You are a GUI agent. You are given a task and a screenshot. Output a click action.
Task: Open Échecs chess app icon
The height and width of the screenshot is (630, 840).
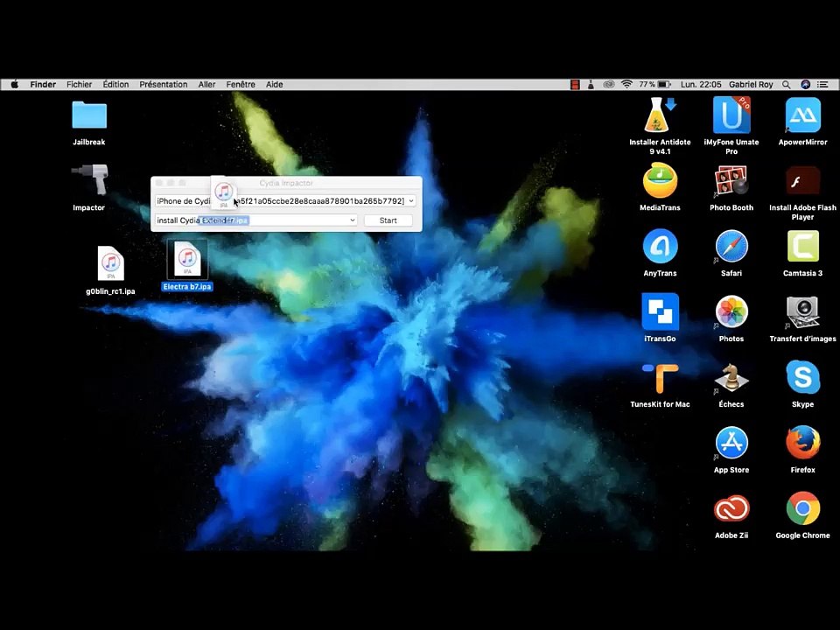pos(731,378)
